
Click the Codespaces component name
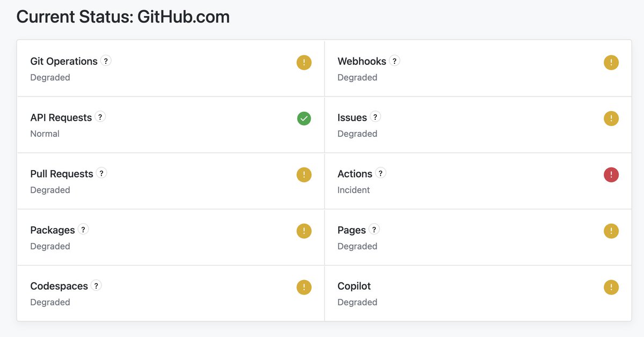point(59,286)
